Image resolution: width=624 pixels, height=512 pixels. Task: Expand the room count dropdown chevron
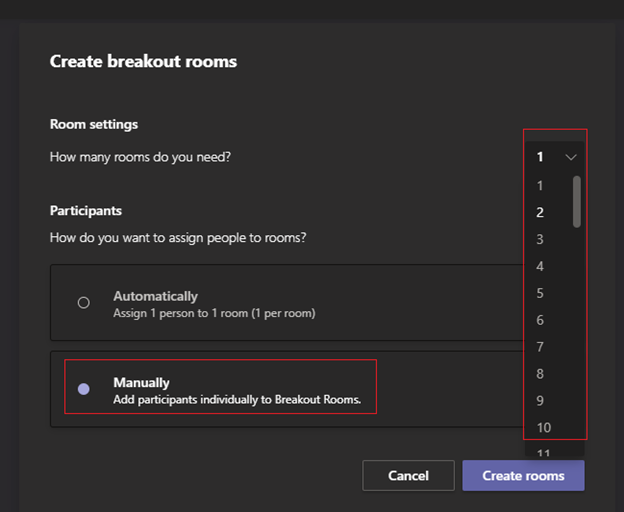point(571,157)
